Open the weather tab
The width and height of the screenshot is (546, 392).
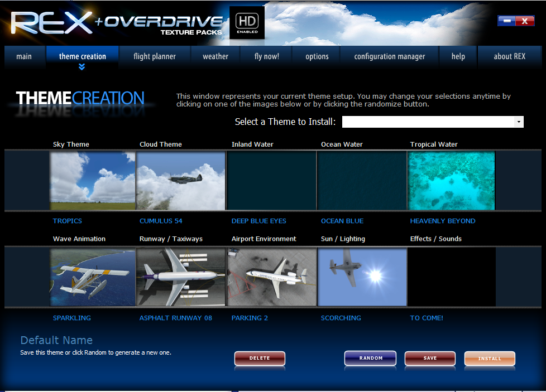click(x=215, y=56)
